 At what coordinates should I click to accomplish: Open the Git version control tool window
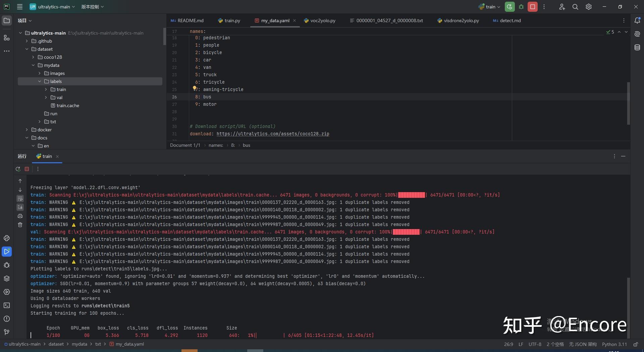[7, 332]
